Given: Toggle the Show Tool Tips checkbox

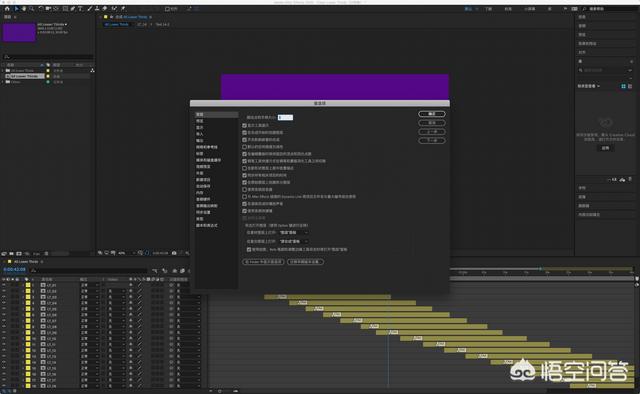Looking at the screenshot, I should click(244, 125).
